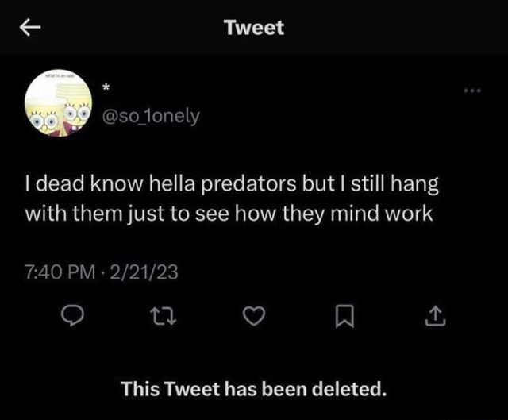Reply using the speech bubble icon

click(x=73, y=318)
